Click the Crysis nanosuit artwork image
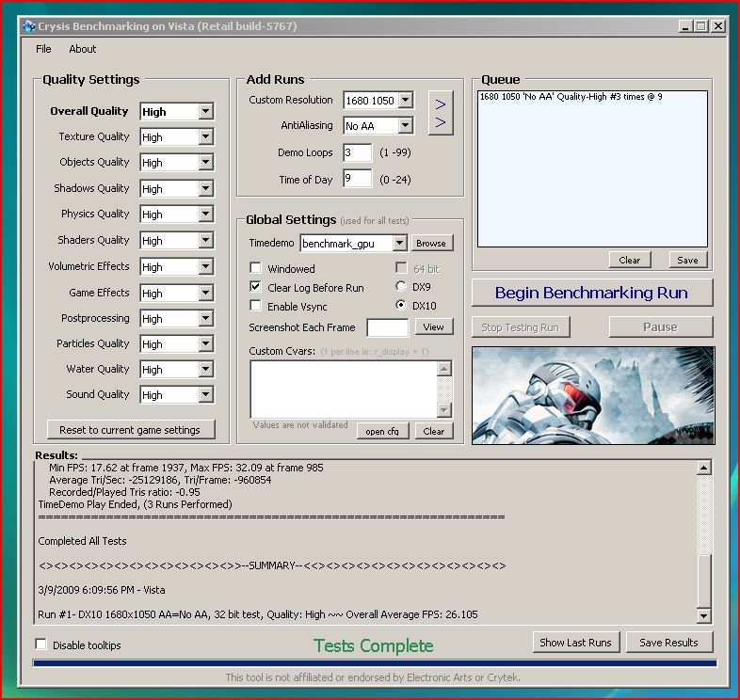 coord(593,395)
